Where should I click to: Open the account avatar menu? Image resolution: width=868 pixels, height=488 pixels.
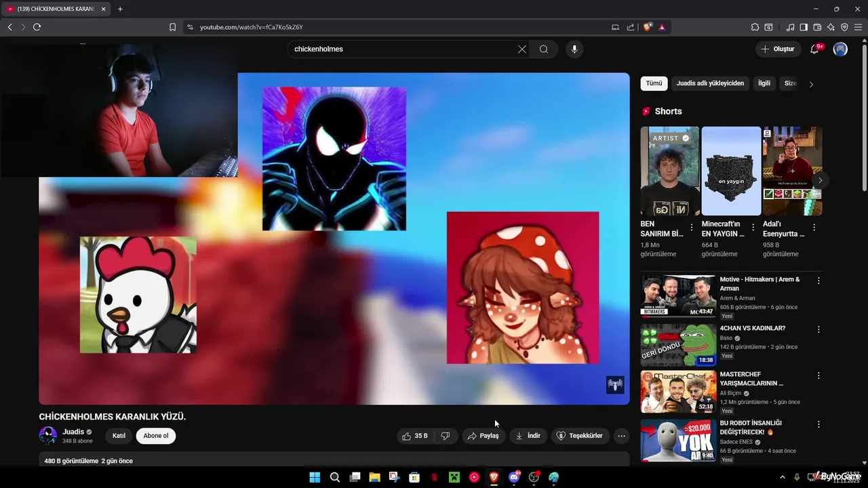click(x=840, y=49)
